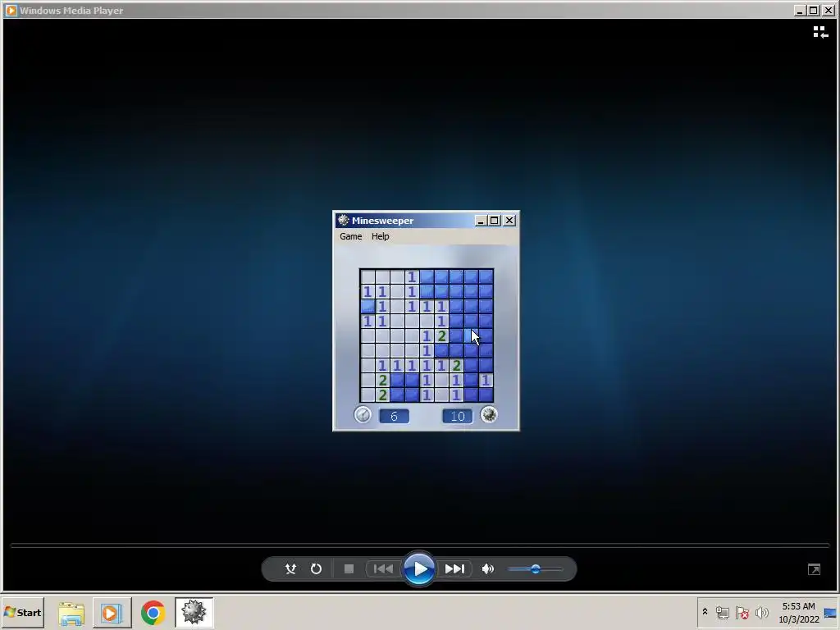Click the green 2 in the bottom row
The image size is (840, 630).
(382, 395)
